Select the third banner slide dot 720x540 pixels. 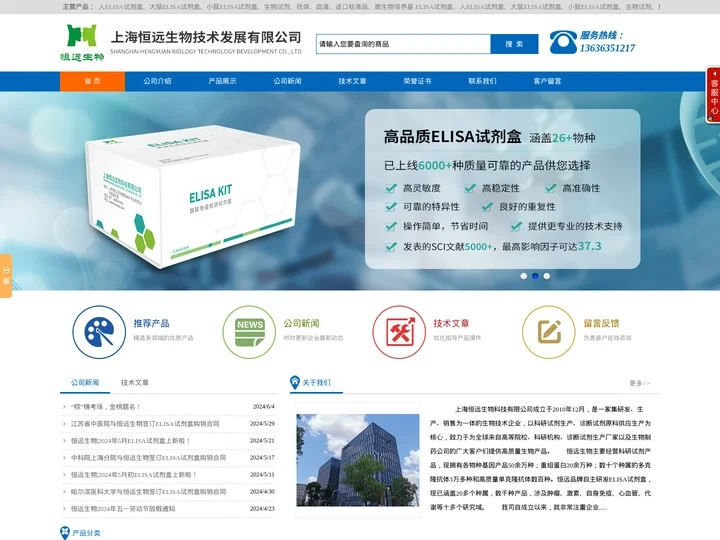pos(546,276)
